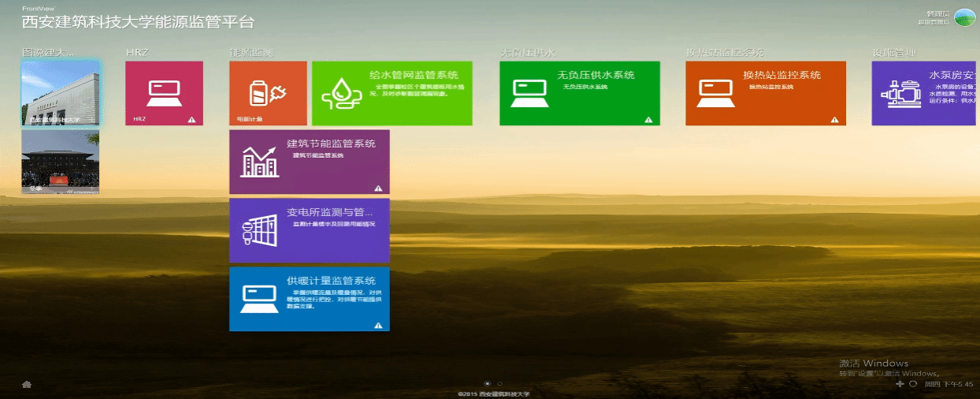Viewport: 980px width, 399px height.
Task: Click the 供暖计量监管系统 laptop icon
Action: tap(259, 298)
